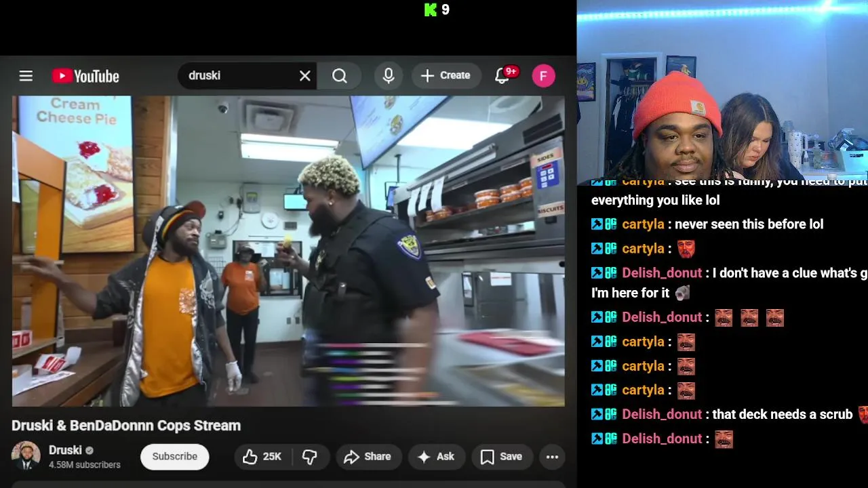Clear the 'druski' search text
Screen dimensions: 868x488
[x=305, y=76]
